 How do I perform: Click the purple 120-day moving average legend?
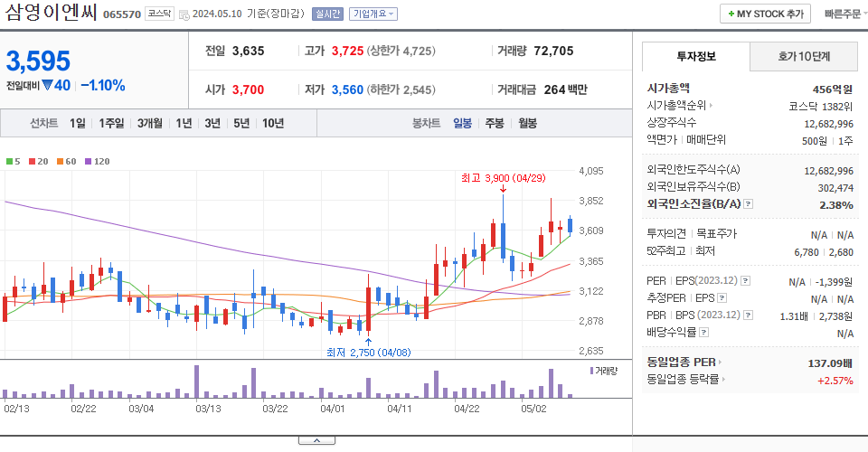(98, 162)
